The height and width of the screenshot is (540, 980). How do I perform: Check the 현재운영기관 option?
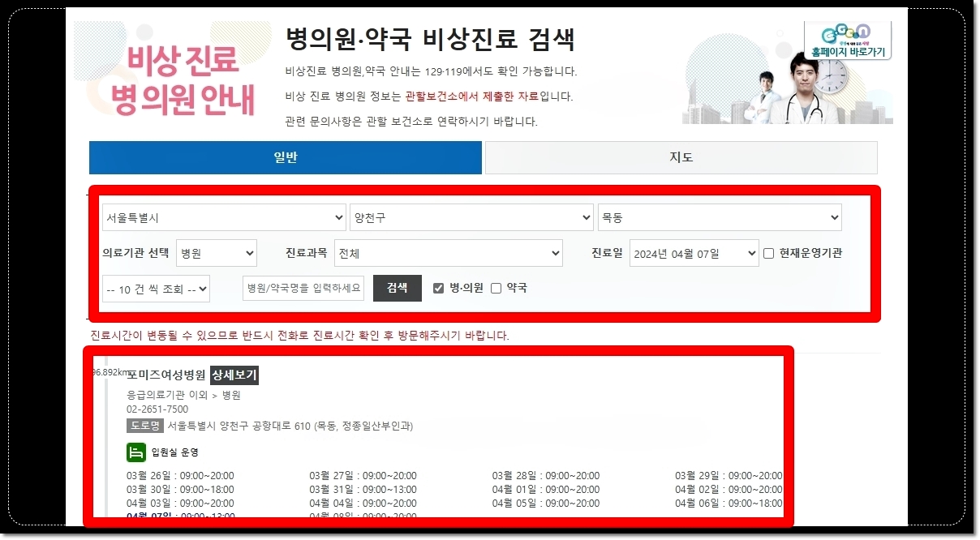(767, 253)
